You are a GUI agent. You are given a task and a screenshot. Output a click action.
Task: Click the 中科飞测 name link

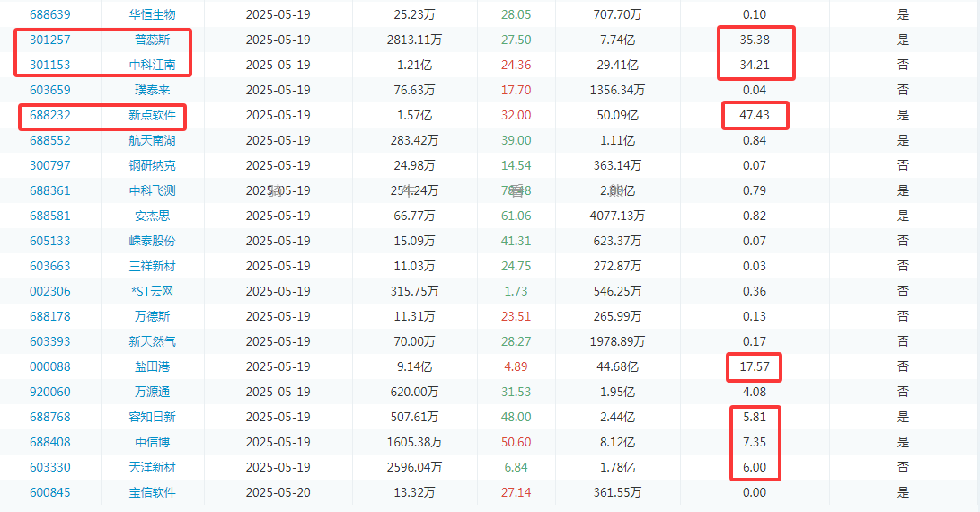pos(152,190)
